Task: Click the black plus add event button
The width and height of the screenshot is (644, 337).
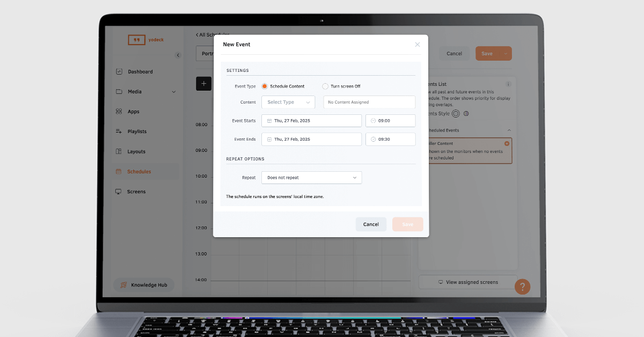Action: click(203, 84)
